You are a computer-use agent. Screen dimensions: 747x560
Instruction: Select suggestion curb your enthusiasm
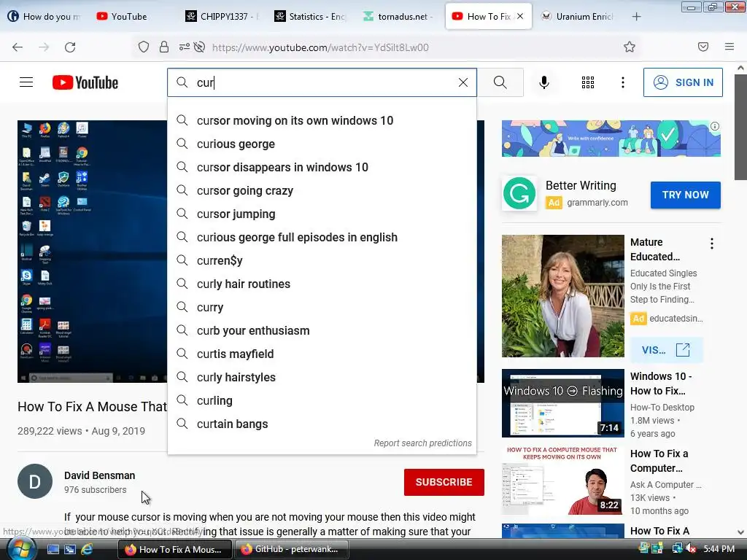[x=322, y=330]
